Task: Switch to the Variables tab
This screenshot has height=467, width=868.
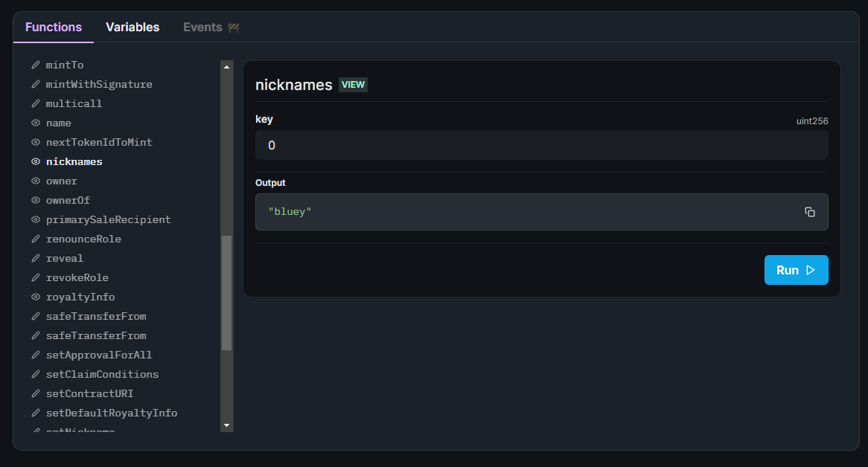Action: click(x=133, y=27)
